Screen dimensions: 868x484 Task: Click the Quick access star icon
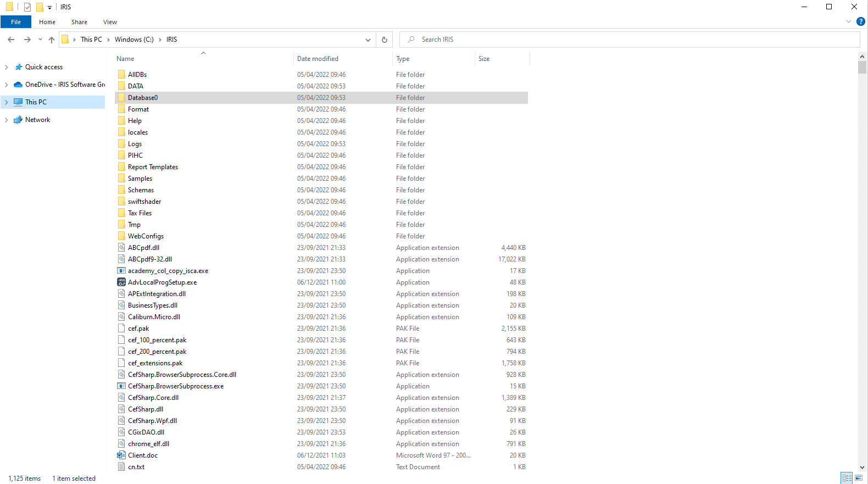18,67
